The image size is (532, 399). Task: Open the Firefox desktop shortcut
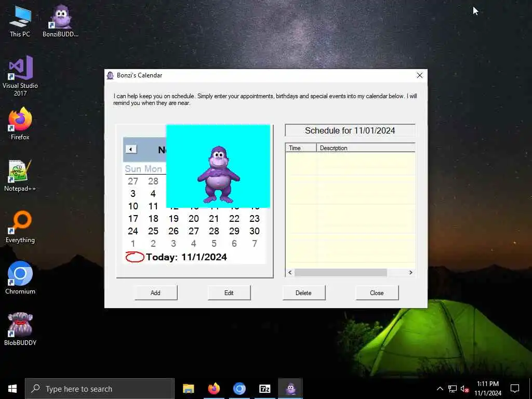pyautogui.click(x=20, y=124)
